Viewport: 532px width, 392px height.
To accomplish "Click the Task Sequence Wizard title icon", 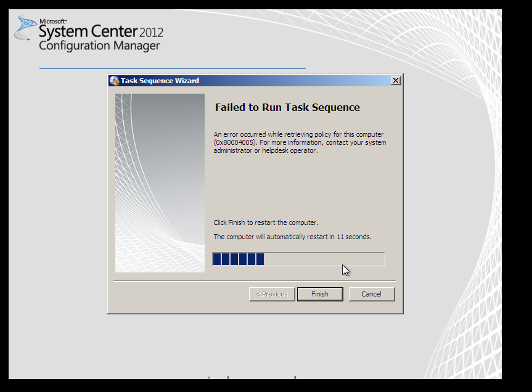I will [114, 81].
